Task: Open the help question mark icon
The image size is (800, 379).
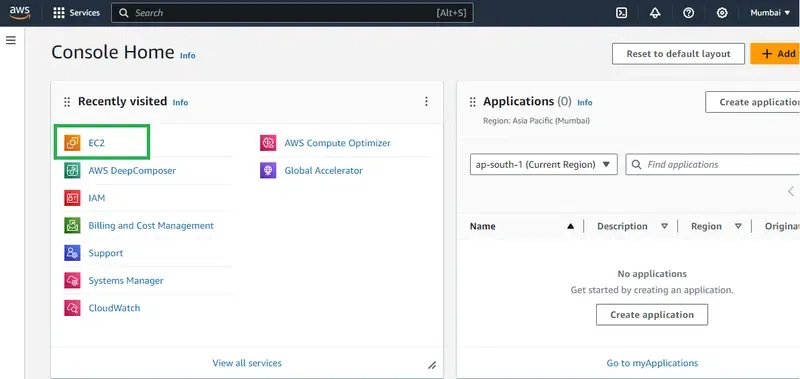Action: point(688,13)
